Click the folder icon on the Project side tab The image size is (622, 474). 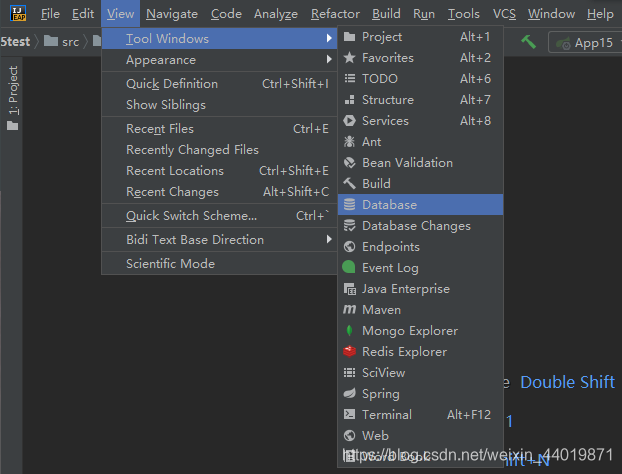click(x=13, y=126)
